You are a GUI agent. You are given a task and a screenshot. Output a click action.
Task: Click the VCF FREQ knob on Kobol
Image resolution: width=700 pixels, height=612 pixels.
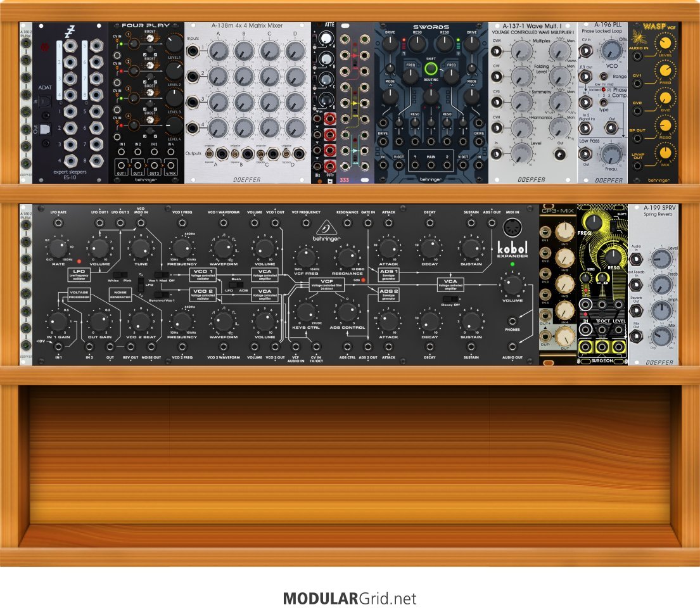tap(306, 258)
